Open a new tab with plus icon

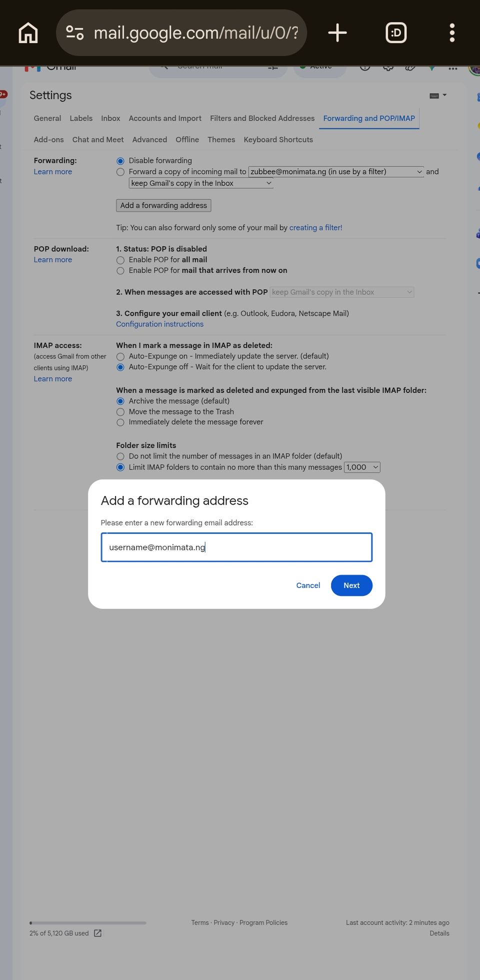pos(337,33)
